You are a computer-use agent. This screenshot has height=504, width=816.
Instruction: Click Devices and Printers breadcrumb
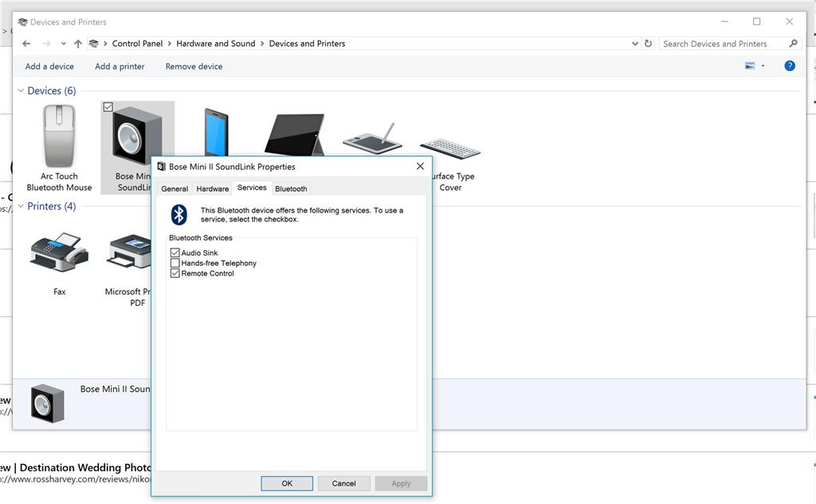[x=307, y=44]
